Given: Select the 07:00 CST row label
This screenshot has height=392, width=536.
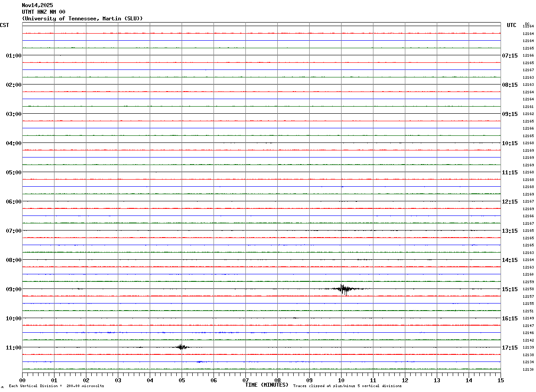Looking at the screenshot, I should click(13, 231).
